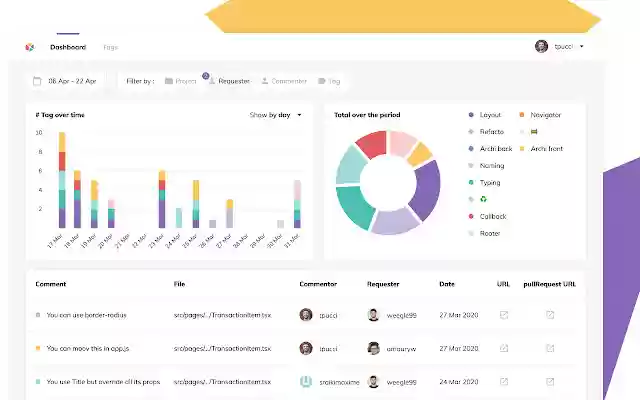Toggle the Callback legend item
Viewport: 640px width, 400px height.
pos(487,216)
